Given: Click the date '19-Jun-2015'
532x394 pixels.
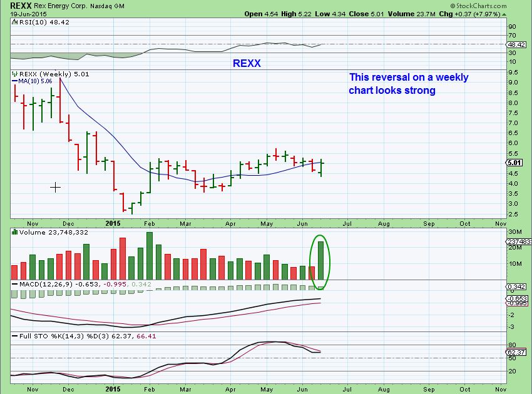Looking at the screenshot, I should point(29,14).
